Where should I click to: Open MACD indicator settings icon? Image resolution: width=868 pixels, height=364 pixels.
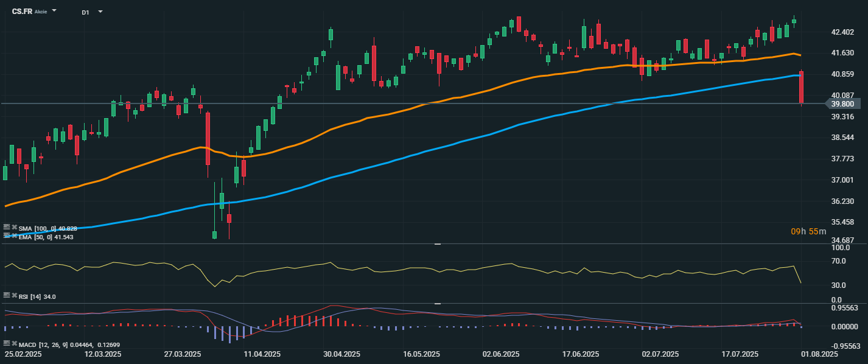(6, 345)
